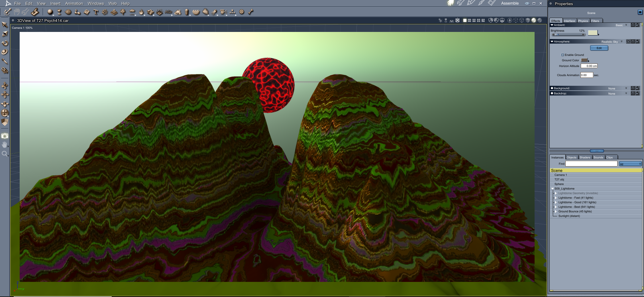Select the Move arrow tool in left toolbar
This screenshot has width=644, height=297.
5,25
